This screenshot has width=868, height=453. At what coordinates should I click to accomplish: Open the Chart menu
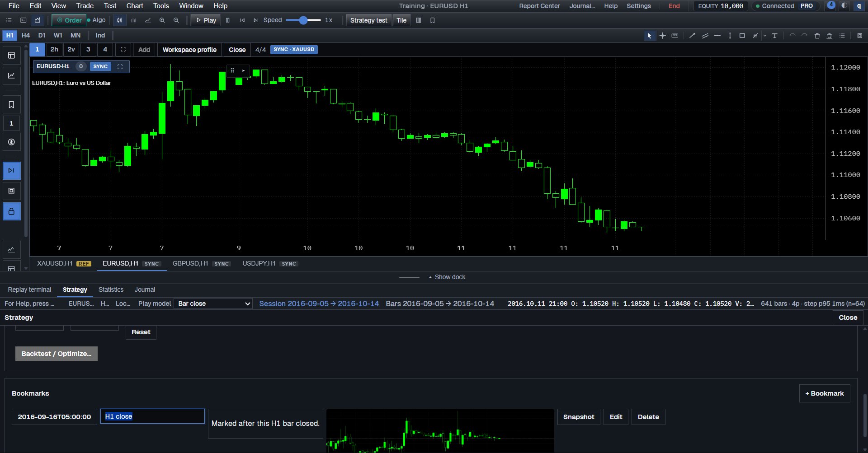(135, 6)
